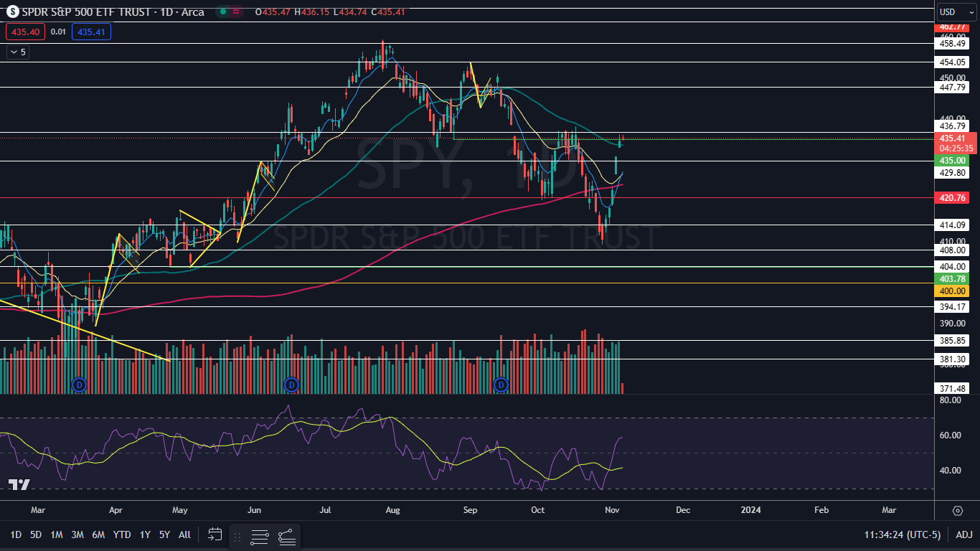Click the Aug label on time axis
Viewport: 980px width, 551px height.
pos(392,510)
